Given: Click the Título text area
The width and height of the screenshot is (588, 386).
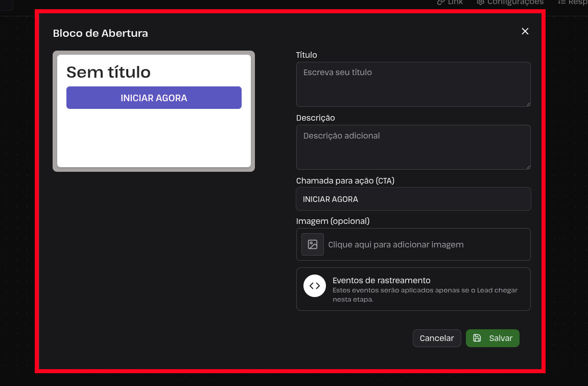Looking at the screenshot, I should pos(413,84).
